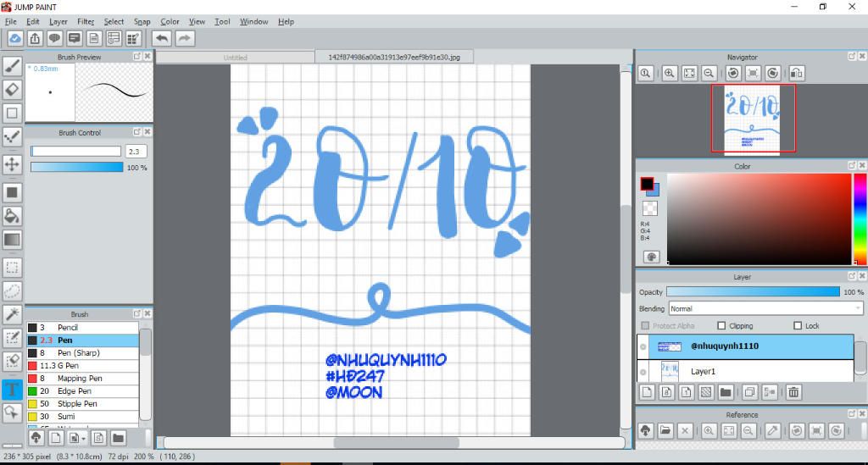The width and height of the screenshot is (868, 465).
Task: Select the rectangular Select tool
Action: pyautogui.click(x=12, y=268)
